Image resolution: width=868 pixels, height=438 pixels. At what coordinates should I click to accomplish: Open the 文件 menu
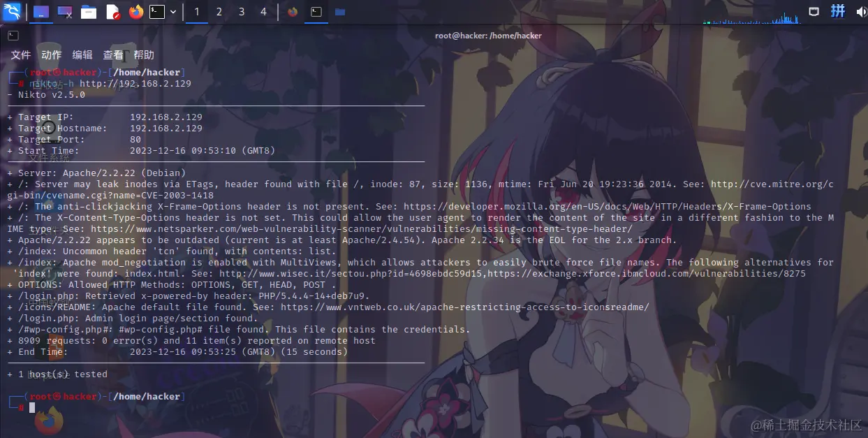21,55
